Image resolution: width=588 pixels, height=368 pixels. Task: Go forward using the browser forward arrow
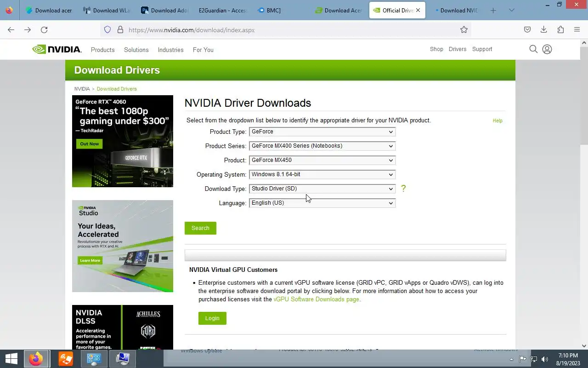pyautogui.click(x=28, y=30)
